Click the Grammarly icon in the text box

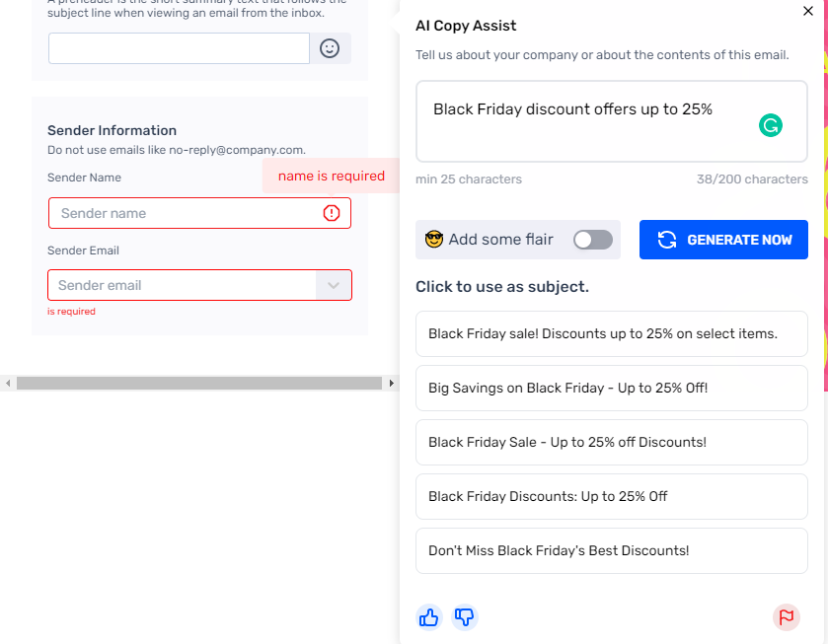770,126
